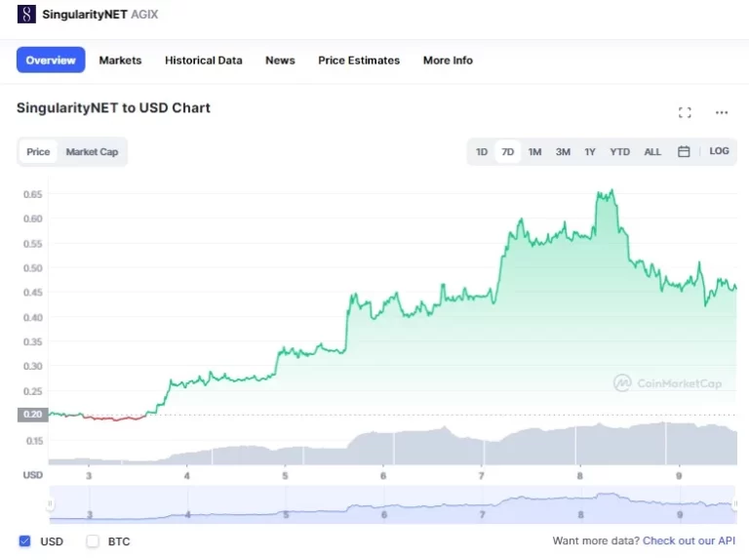Check the BTC checkbox
749x560 pixels.
(93, 540)
